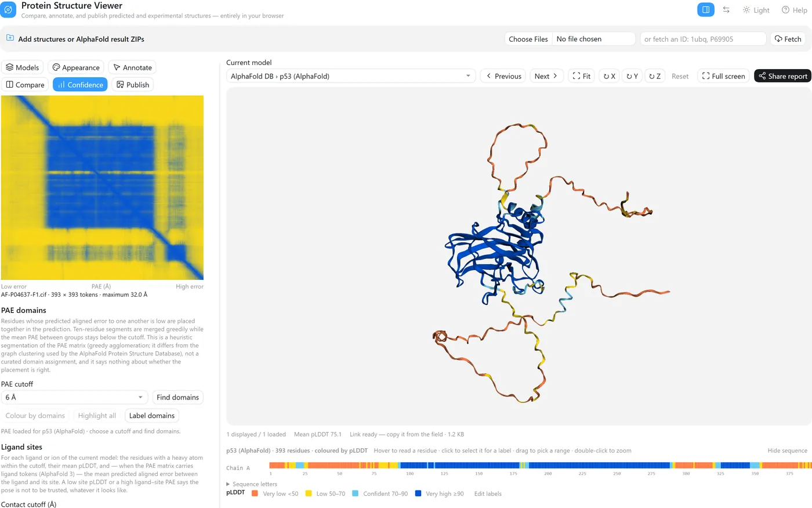This screenshot has height=508, width=812.
Task: Open the Current model selection dropdown
Action: tap(351, 76)
